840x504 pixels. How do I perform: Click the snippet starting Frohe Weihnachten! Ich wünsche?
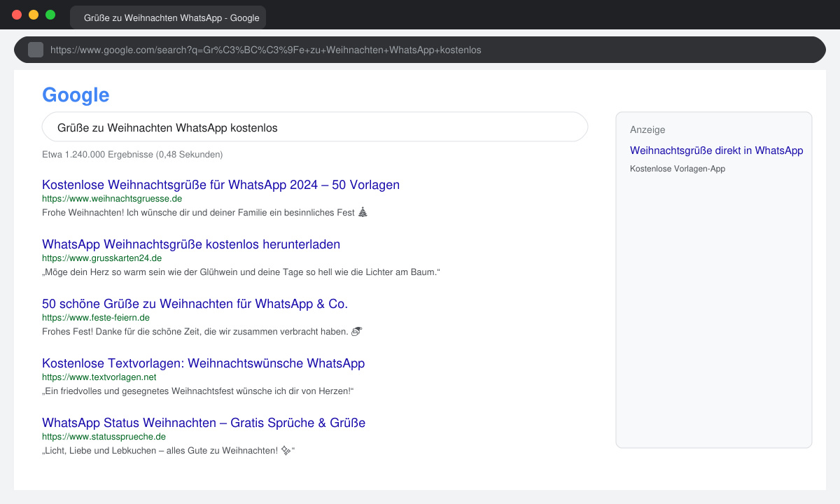(x=204, y=212)
